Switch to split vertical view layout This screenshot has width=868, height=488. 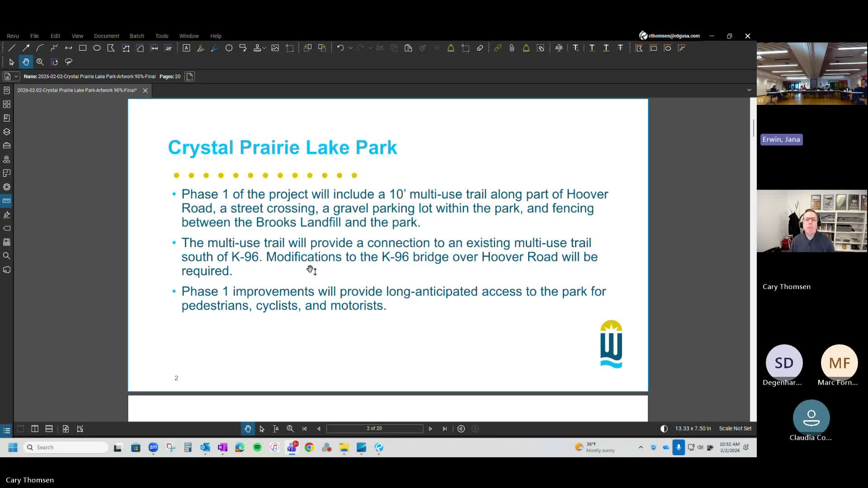point(34,429)
